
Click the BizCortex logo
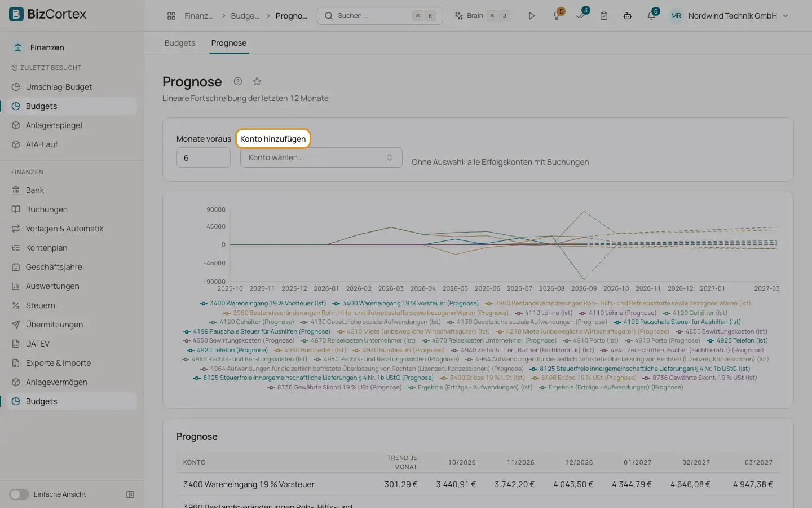click(48, 14)
